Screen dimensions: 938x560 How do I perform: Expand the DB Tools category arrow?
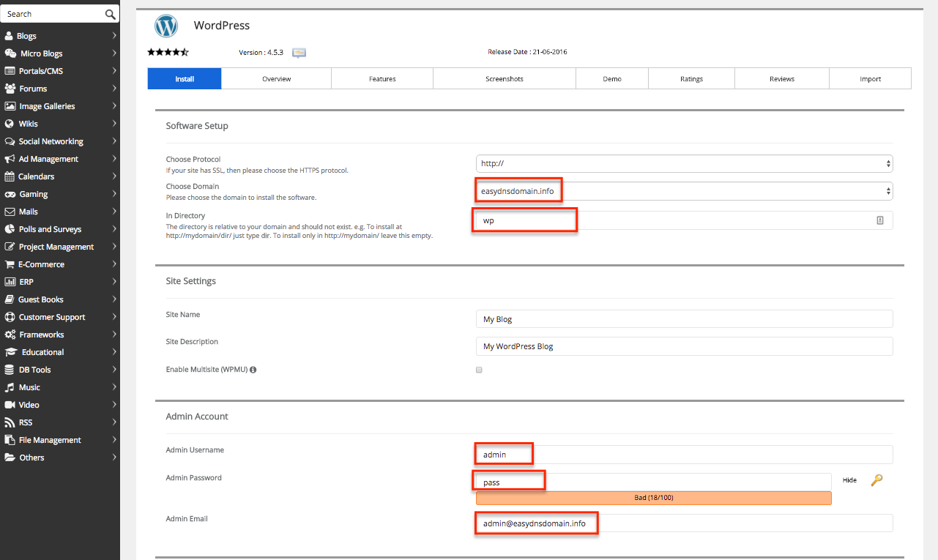point(115,370)
